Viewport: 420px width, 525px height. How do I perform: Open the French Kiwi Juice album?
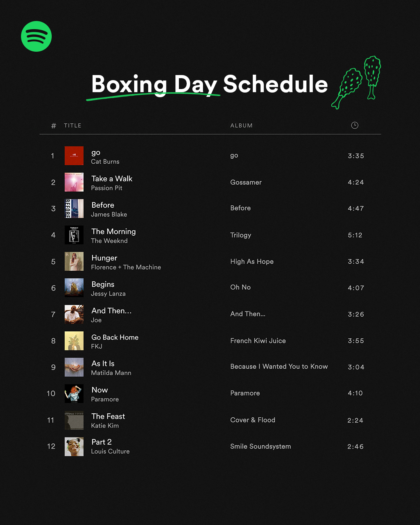258,341
